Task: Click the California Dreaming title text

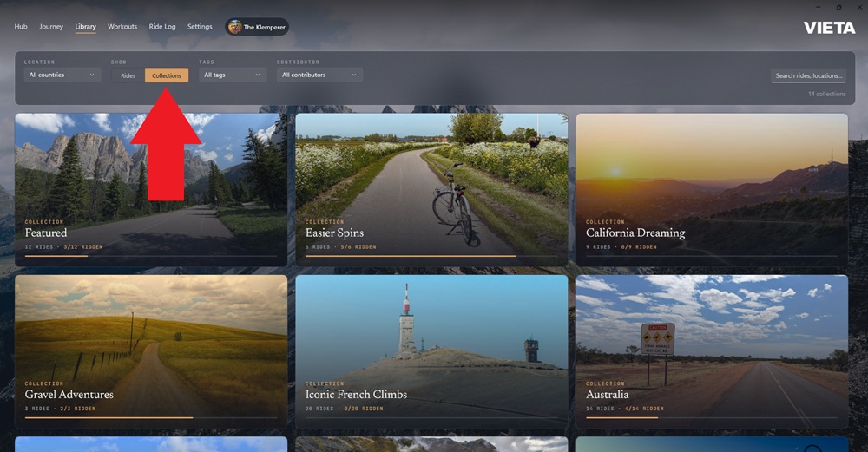Action: pyautogui.click(x=635, y=233)
